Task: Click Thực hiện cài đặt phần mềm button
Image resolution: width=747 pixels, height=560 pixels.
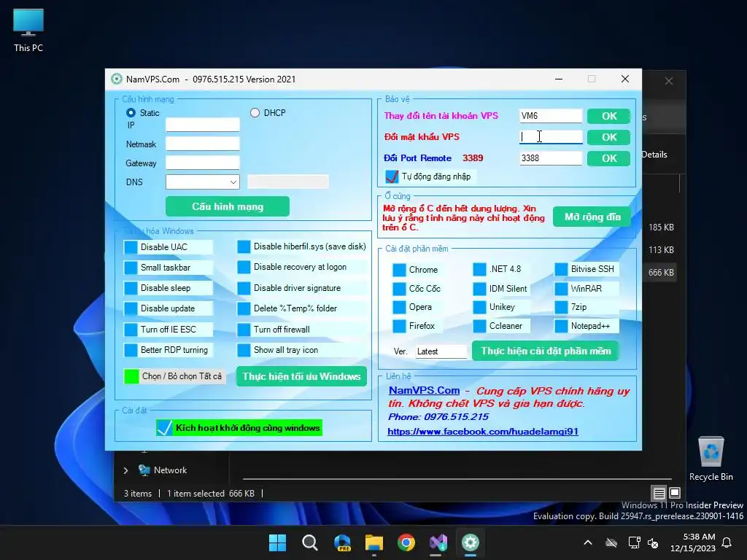Action: [546, 351]
